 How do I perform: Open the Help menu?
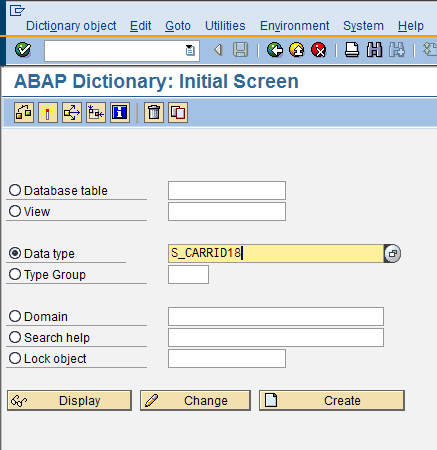pos(411,26)
